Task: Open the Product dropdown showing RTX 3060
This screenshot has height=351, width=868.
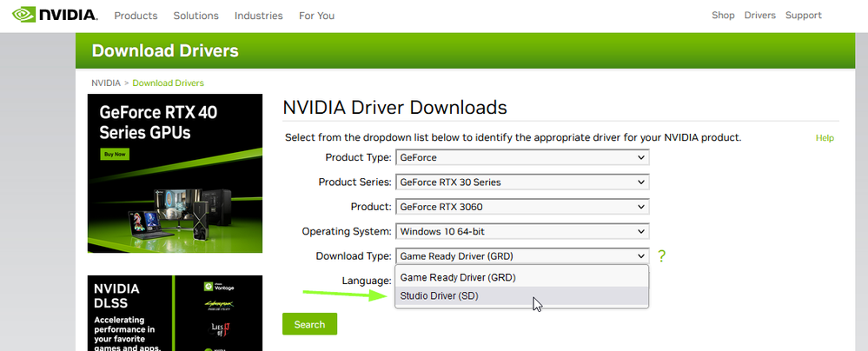Action: pyautogui.click(x=522, y=207)
